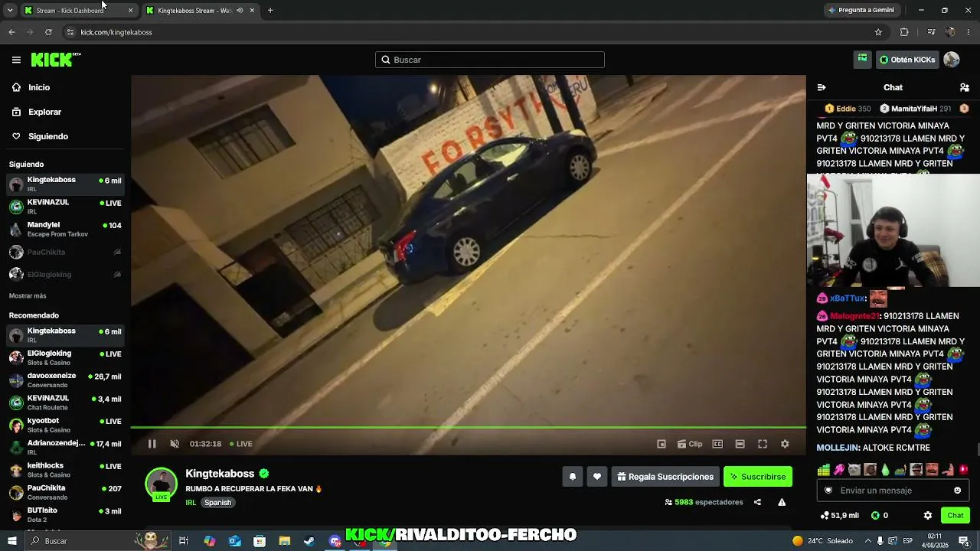The height and width of the screenshot is (551, 980).
Task: Click the Spanish language tag
Action: [x=217, y=503]
